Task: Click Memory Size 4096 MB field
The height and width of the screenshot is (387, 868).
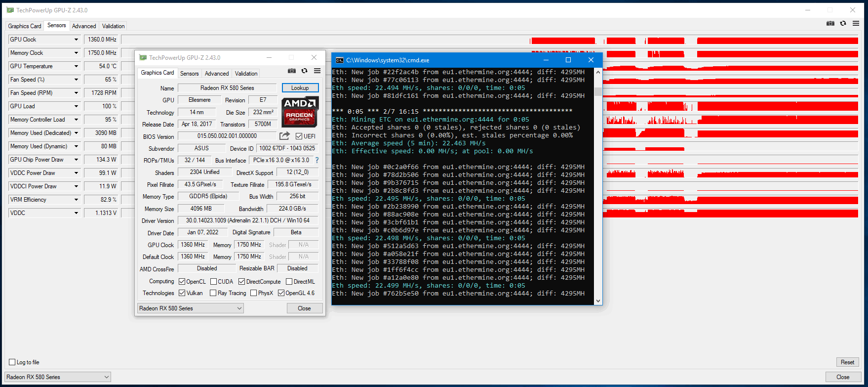Action: pyautogui.click(x=201, y=209)
